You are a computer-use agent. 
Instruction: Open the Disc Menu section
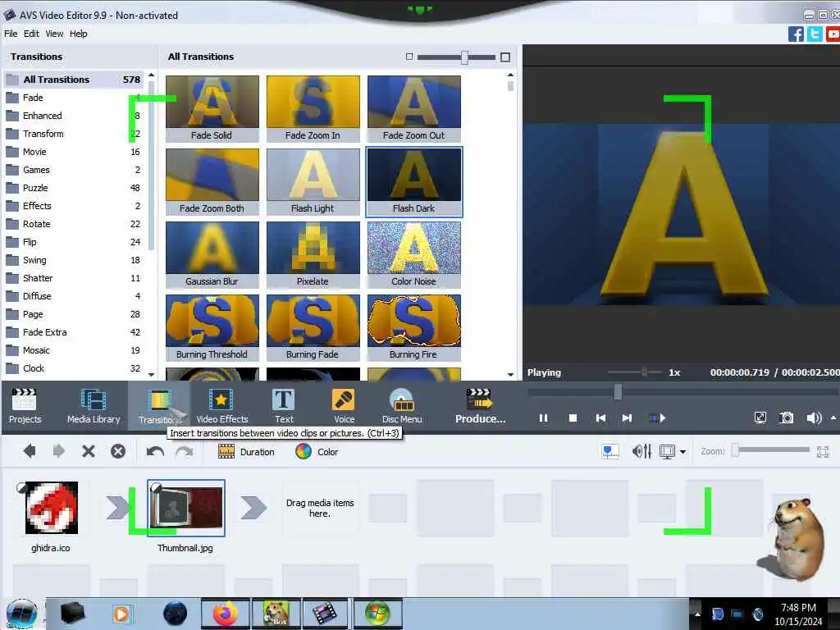[402, 405]
